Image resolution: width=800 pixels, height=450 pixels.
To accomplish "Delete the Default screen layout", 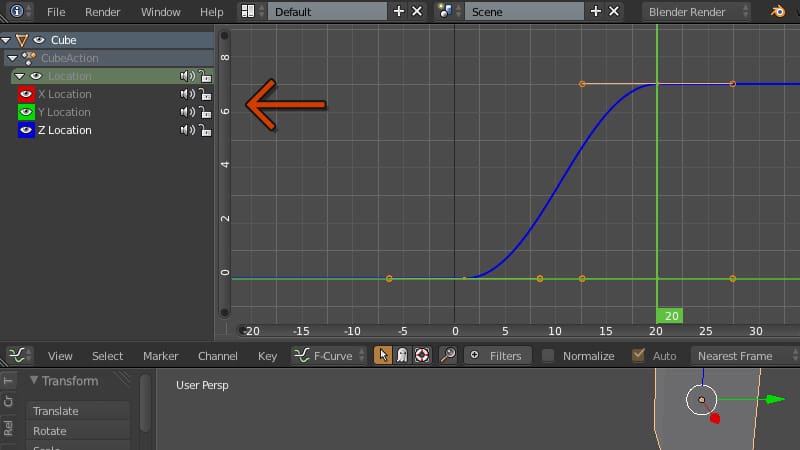I will coord(417,11).
